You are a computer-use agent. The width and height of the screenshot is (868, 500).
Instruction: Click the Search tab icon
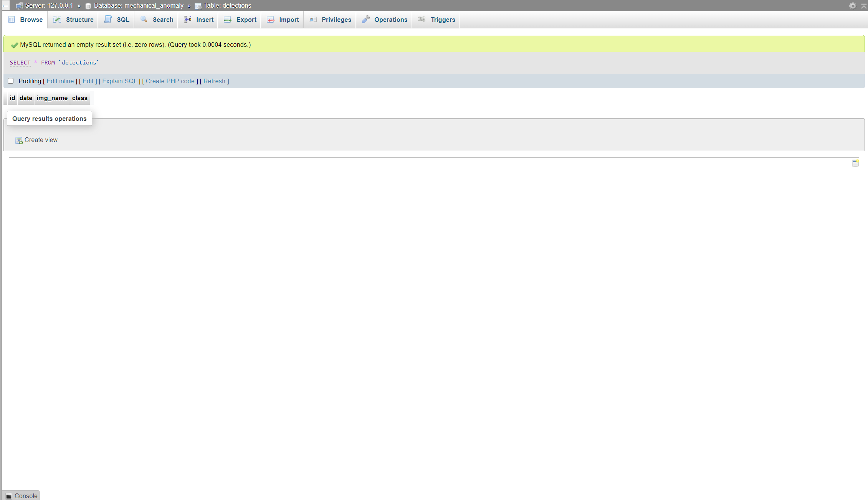144,19
